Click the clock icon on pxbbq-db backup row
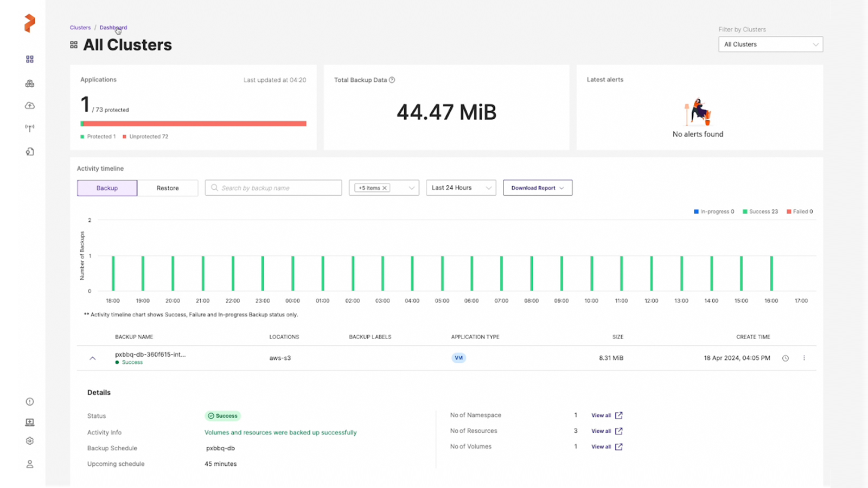Image resolution: width=868 pixels, height=488 pixels. coord(785,358)
